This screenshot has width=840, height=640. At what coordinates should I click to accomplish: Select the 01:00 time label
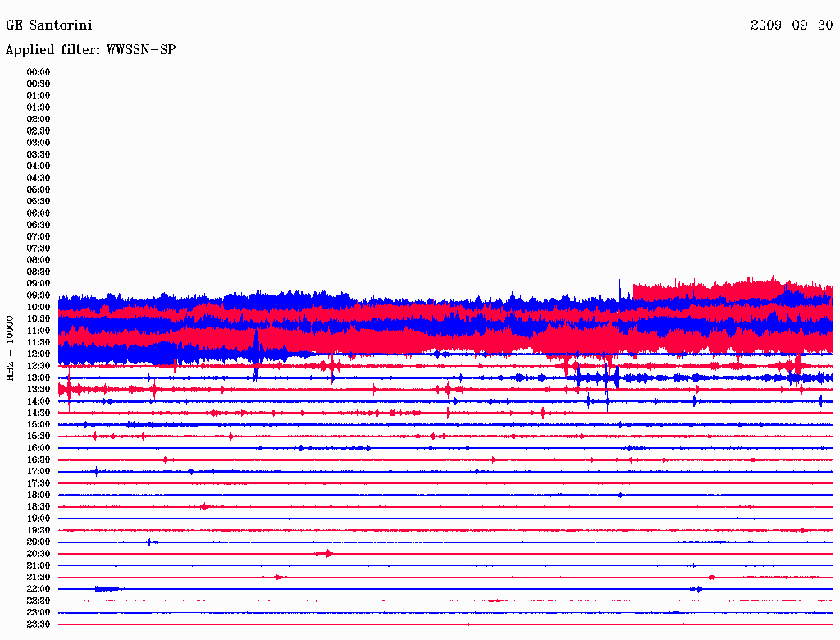point(39,96)
